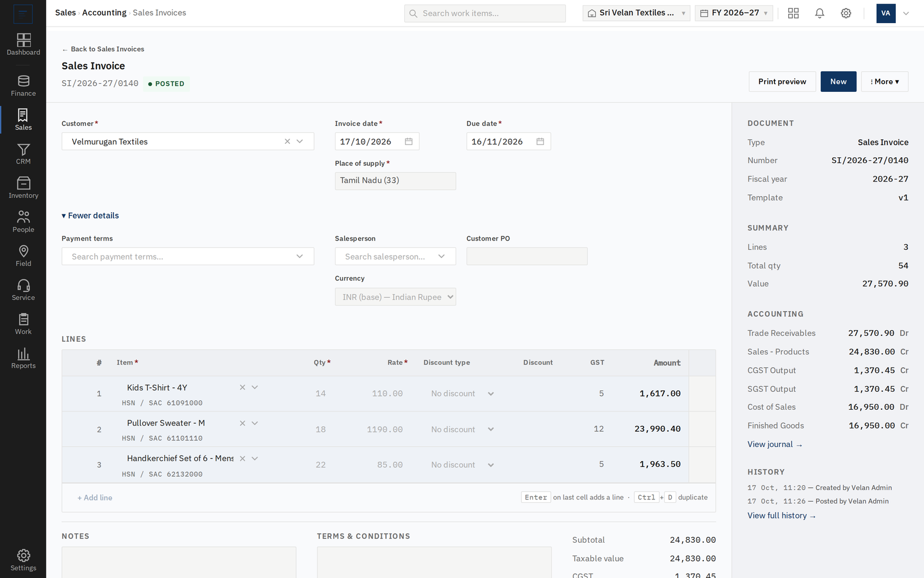Screen dimensions: 924x578
Task: Open Sri Velan Textiles company dropdown
Action: click(636, 13)
